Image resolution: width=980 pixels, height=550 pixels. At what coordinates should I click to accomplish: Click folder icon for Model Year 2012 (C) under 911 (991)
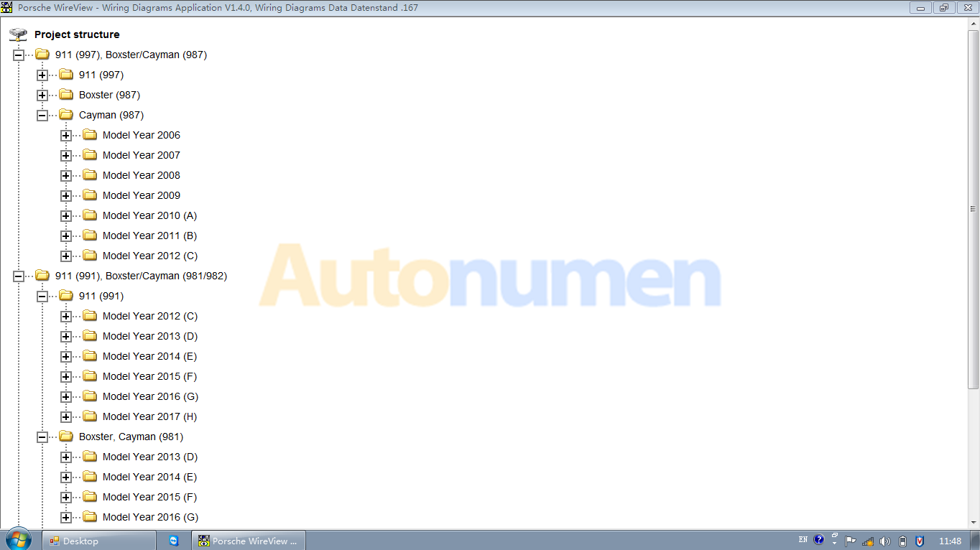[90, 315]
